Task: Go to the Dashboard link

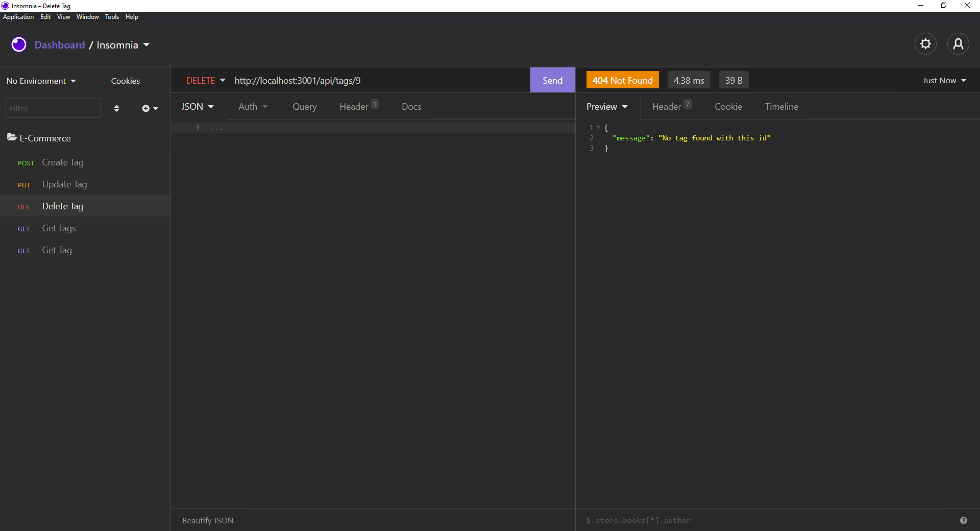Action: (60, 45)
